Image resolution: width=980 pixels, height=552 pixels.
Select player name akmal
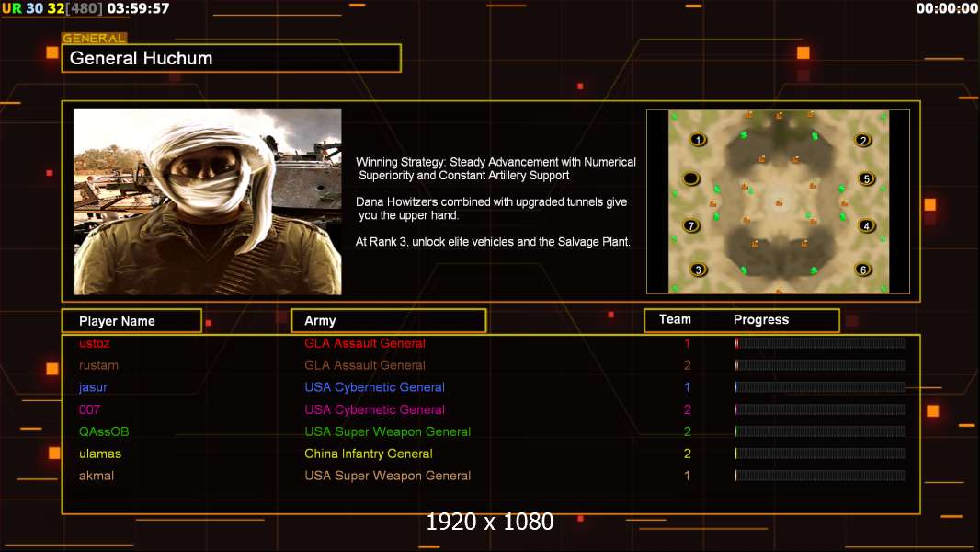coord(97,476)
